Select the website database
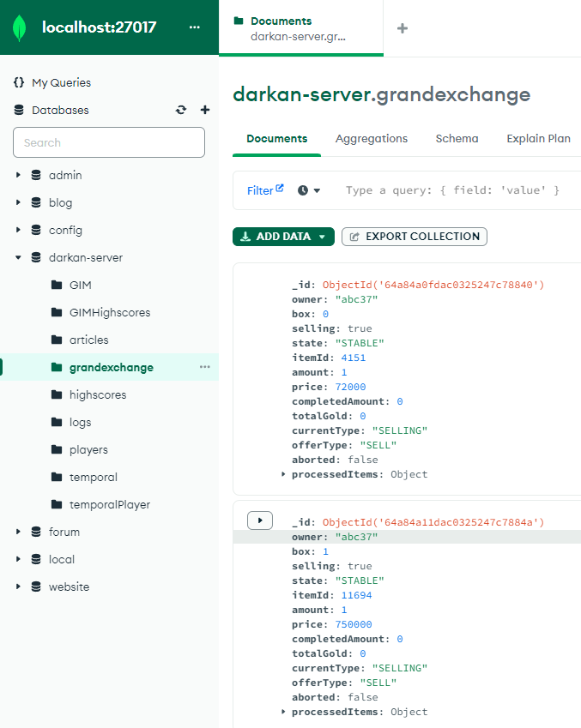581x728 pixels. pyautogui.click(x=70, y=587)
